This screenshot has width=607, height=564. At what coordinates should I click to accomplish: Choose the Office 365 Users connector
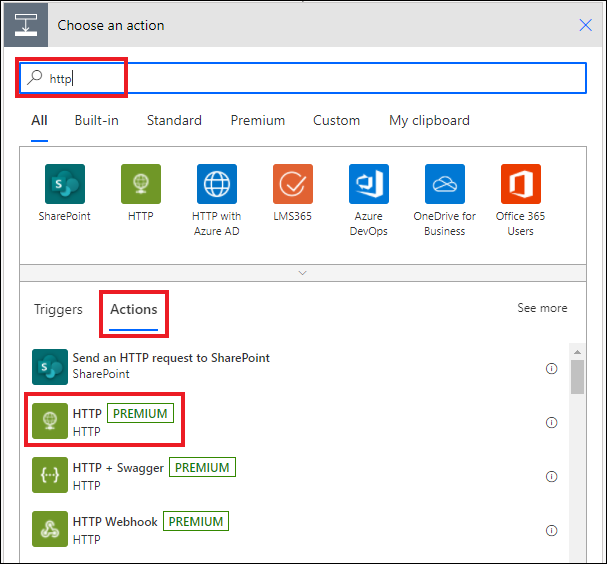tap(521, 184)
